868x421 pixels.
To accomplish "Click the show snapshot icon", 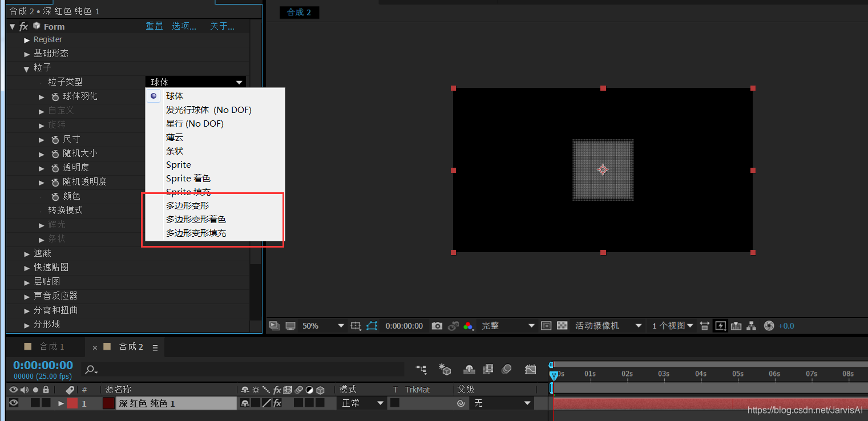I will [x=454, y=326].
